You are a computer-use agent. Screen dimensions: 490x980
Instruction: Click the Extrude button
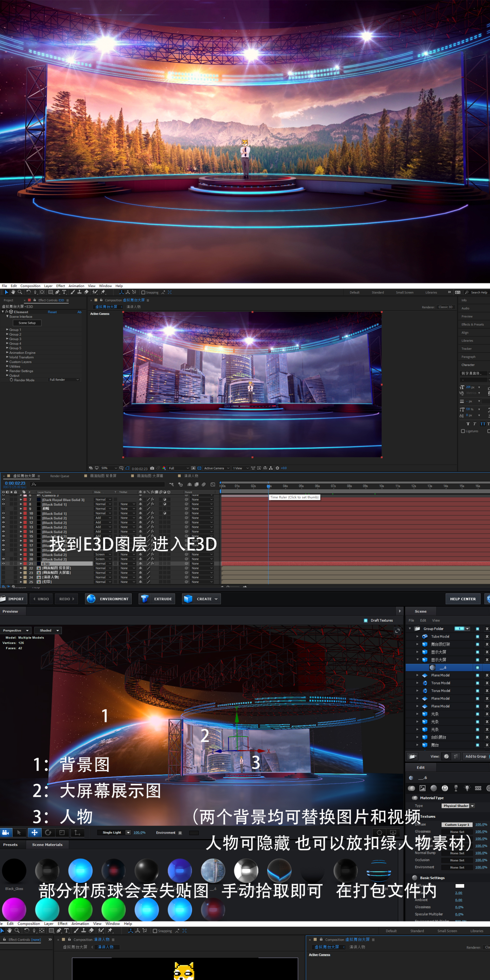(x=157, y=599)
